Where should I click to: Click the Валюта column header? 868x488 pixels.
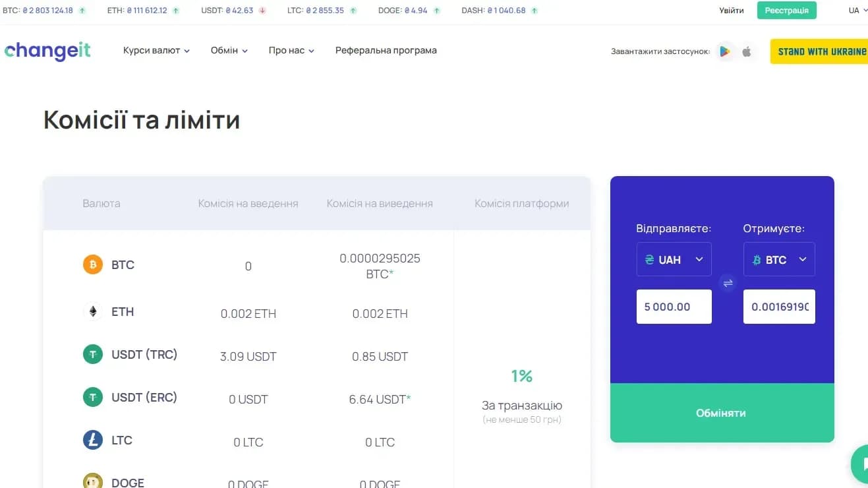[x=101, y=204]
